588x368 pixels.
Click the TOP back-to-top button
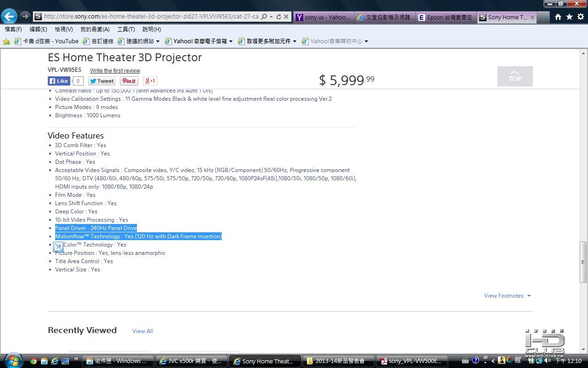(x=515, y=76)
